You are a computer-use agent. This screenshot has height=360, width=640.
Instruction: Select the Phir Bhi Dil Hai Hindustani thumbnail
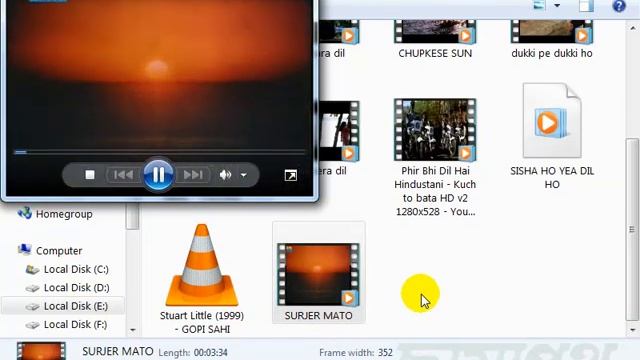[x=435, y=130]
